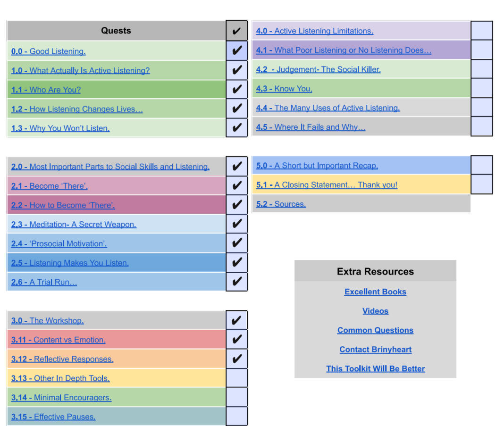Mark 5.1 A Closing Statement as complete

[x=481, y=184]
